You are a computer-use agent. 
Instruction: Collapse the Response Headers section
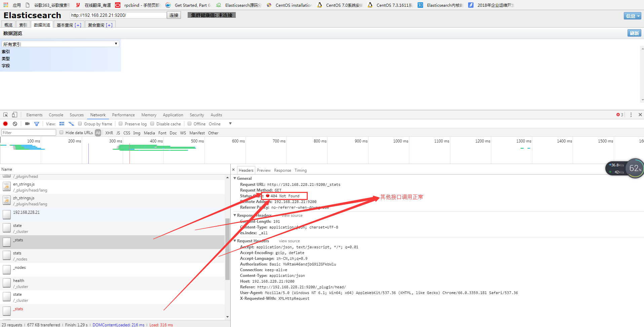coord(235,215)
